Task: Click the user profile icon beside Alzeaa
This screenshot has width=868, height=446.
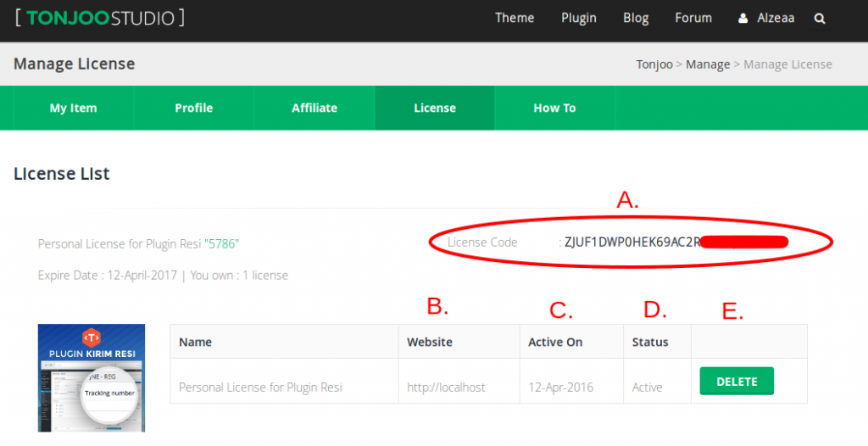Action: click(743, 19)
